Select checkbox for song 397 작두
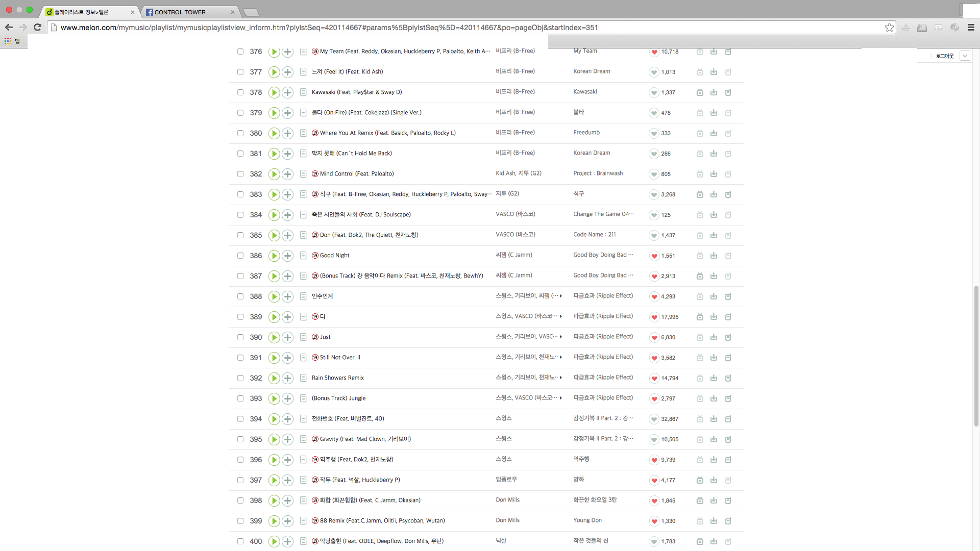The width and height of the screenshot is (980, 551). point(240,480)
